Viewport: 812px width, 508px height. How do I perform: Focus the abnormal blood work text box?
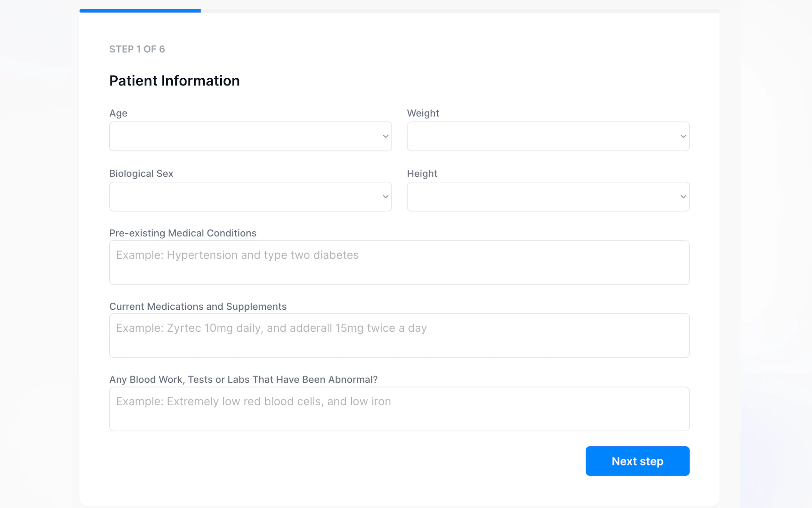tap(399, 409)
